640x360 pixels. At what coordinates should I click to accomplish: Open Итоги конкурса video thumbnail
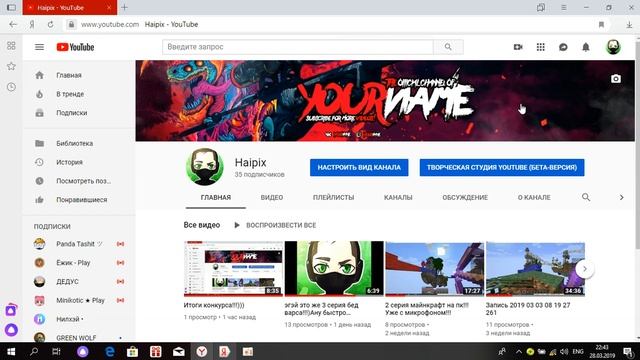[233, 268]
